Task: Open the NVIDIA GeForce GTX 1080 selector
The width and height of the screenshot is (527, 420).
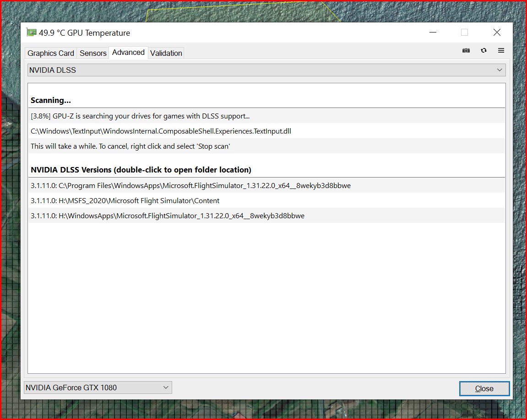Action: pyautogui.click(x=98, y=388)
